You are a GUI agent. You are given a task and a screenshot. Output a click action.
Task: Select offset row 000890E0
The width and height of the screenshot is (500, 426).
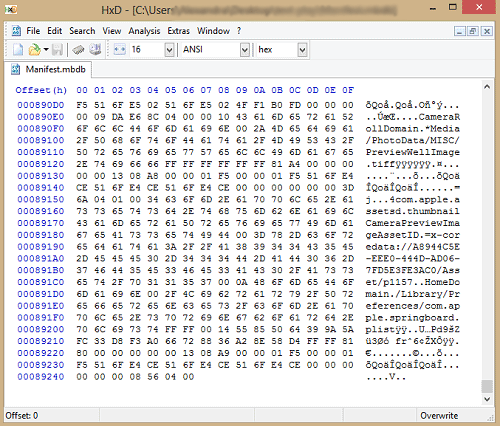pyautogui.click(x=41, y=117)
